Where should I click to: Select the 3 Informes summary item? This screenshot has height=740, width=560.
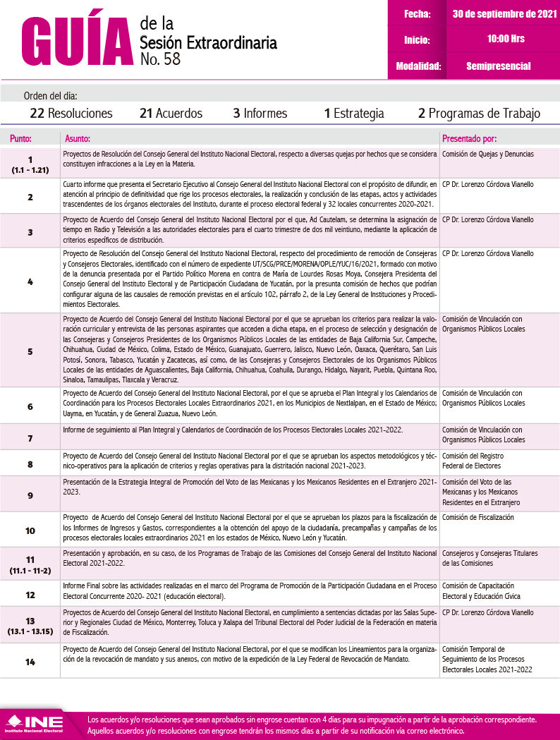coord(260,114)
